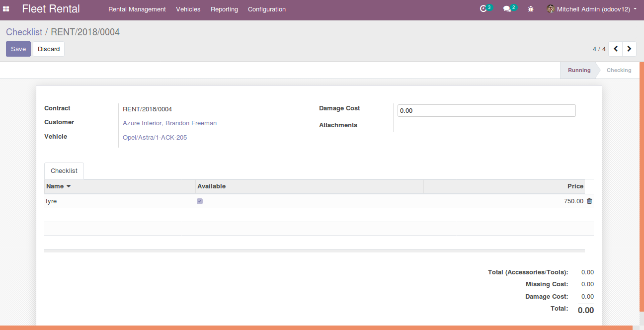
Task: Go to next record arrow
Action: coord(629,49)
